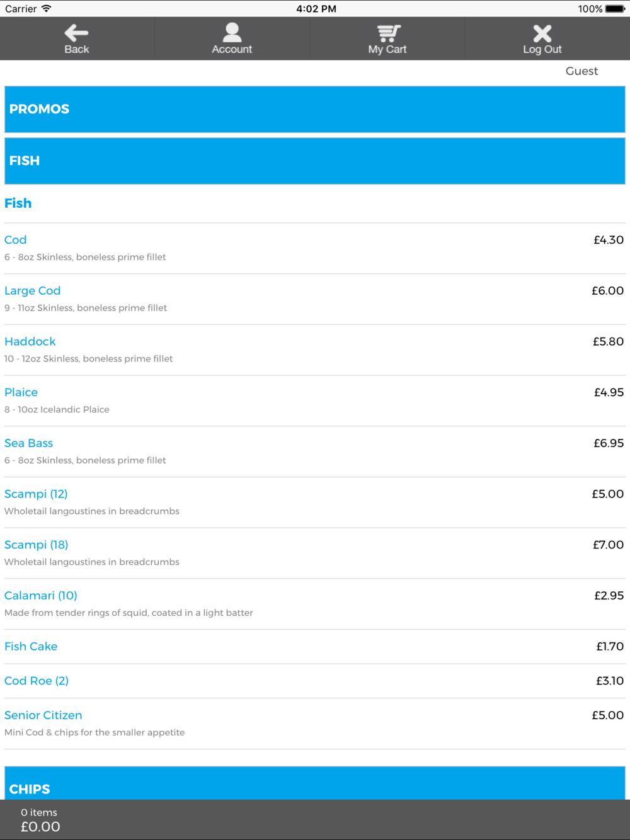This screenshot has height=840, width=630.
Task: Choose the Haddock item
Action: point(315,350)
